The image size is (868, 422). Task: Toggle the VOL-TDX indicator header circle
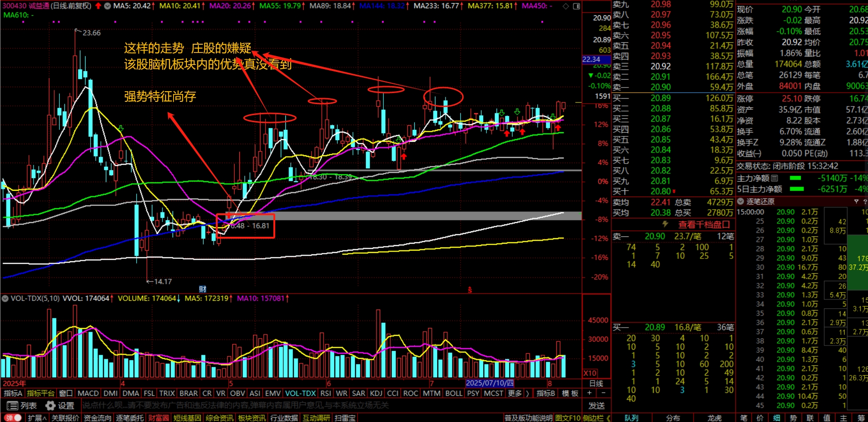click(5, 298)
